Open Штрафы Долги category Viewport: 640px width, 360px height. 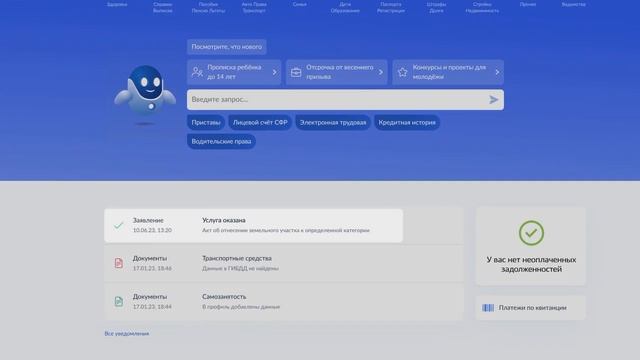[x=436, y=7]
